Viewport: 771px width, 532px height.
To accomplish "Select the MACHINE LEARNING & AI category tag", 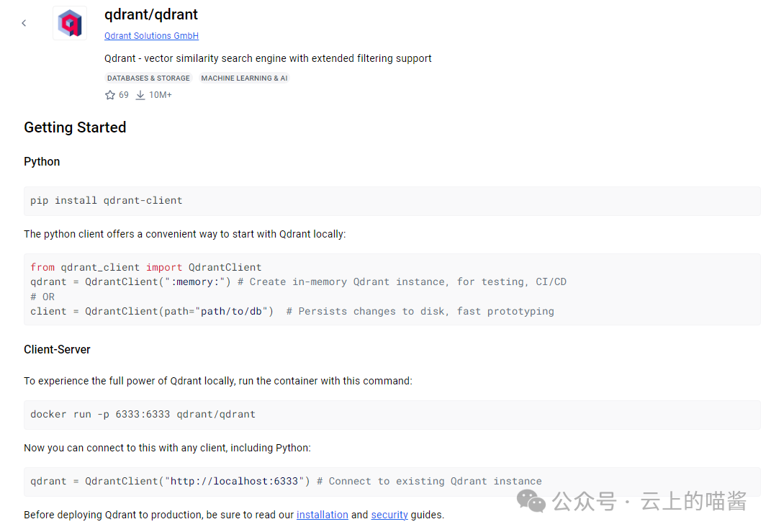I will [244, 78].
